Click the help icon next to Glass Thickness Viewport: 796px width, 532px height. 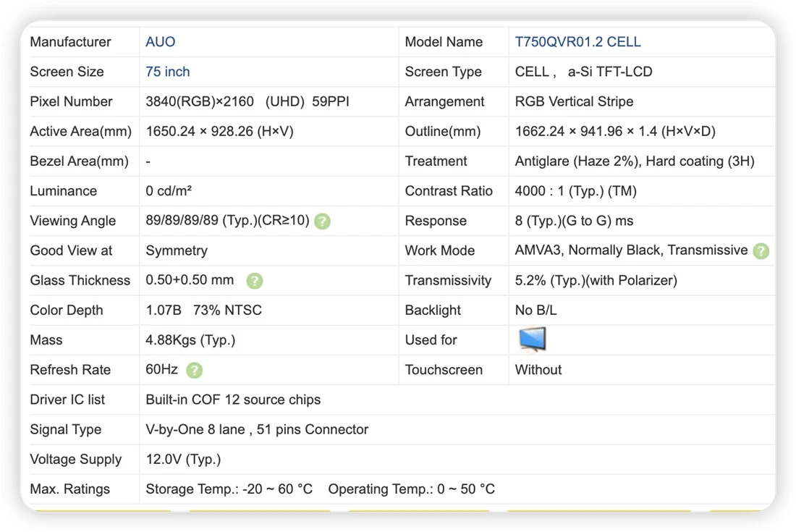pyautogui.click(x=254, y=281)
